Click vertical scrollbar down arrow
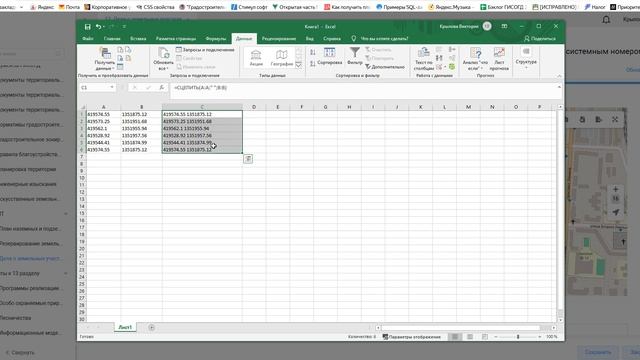The height and width of the screenshot is (360, 640). [560, 320]
